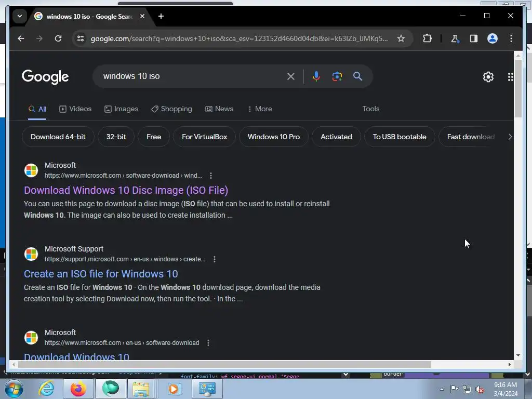The width and height of the screenshot is (532, 399).
Task: Open more options for third Microsoft result
Action: [x=208, y=343]
